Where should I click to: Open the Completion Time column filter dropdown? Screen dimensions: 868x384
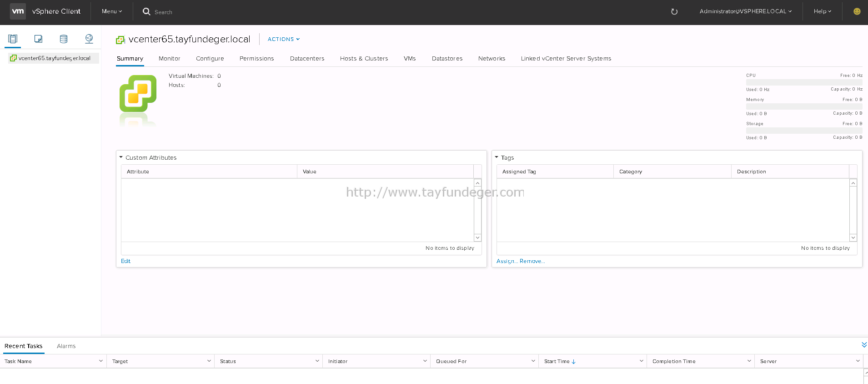(749, 361)
